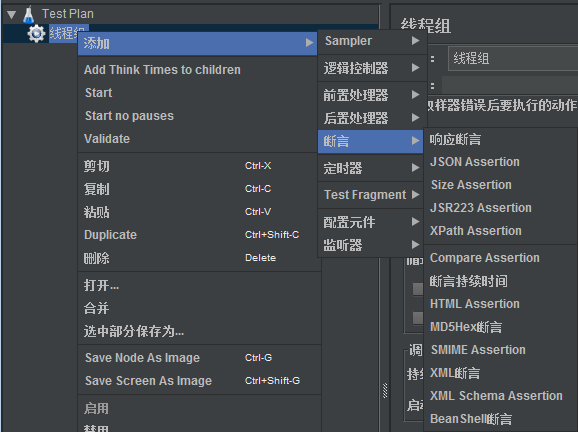Add a Size Assertion
This screenshot has height=432, width=578.
pyautogui.click(x=501, y=185)
